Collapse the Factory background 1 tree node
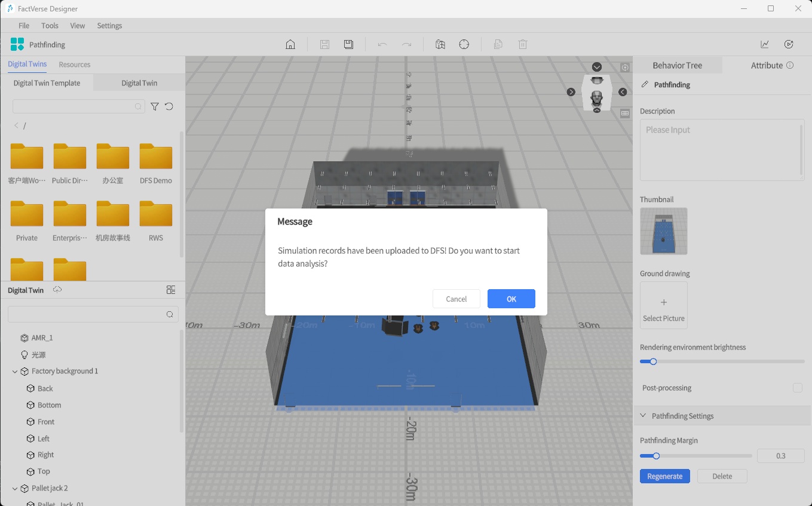812x506 pixels. [x=15, y=372]
